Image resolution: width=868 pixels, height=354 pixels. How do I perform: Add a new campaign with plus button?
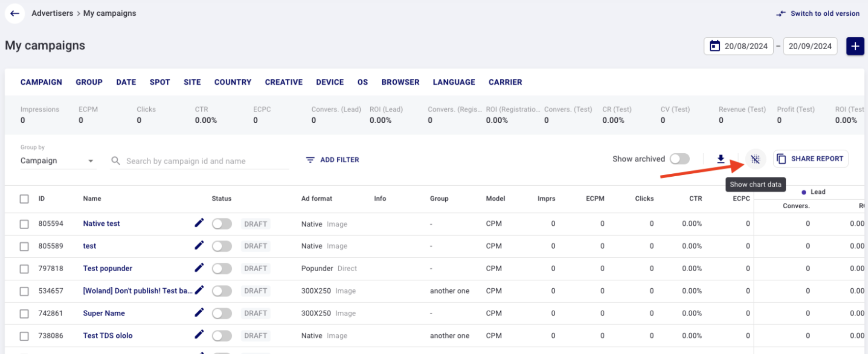[855, 46]
